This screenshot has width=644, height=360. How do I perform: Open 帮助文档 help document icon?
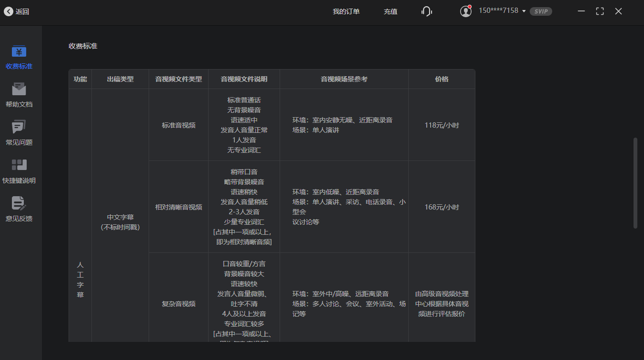19,90
